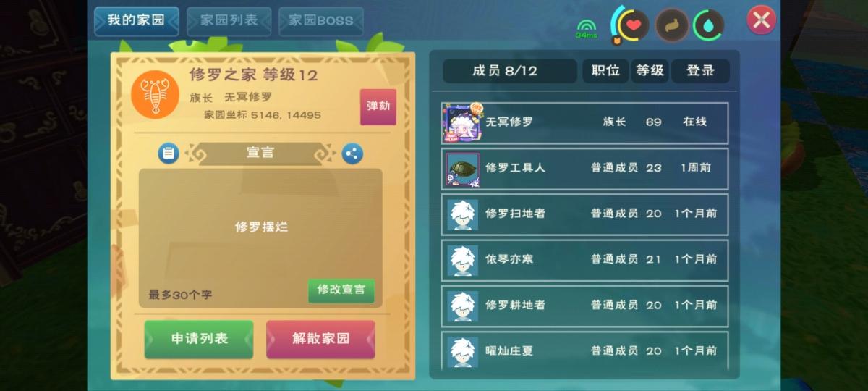
Task: Open the blue clipboard icon beside 宣言
Action: click(168, 154)
